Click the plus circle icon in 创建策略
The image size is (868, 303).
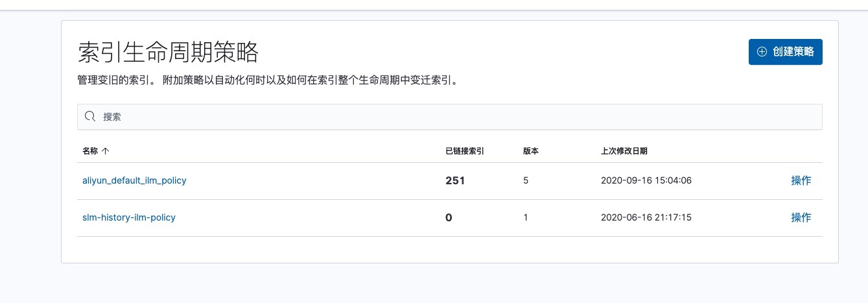762,52
